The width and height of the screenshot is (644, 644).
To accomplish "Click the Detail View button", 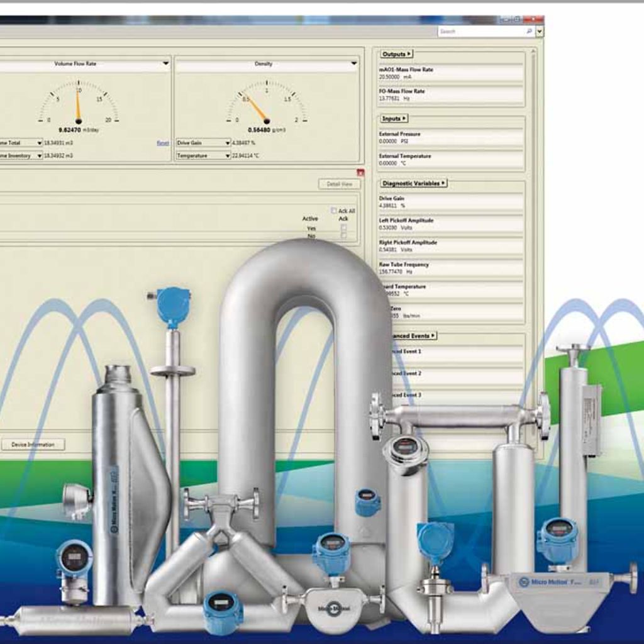I will click(x=340, y=184).
